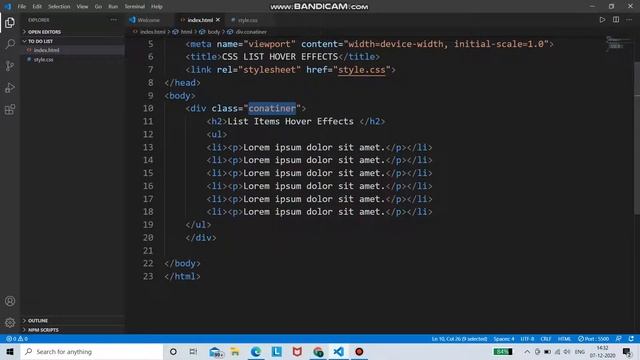Click errors and warnings indicator in status bar
The height and width of the screenshot is (360, 640).
(x=17, y=339)
